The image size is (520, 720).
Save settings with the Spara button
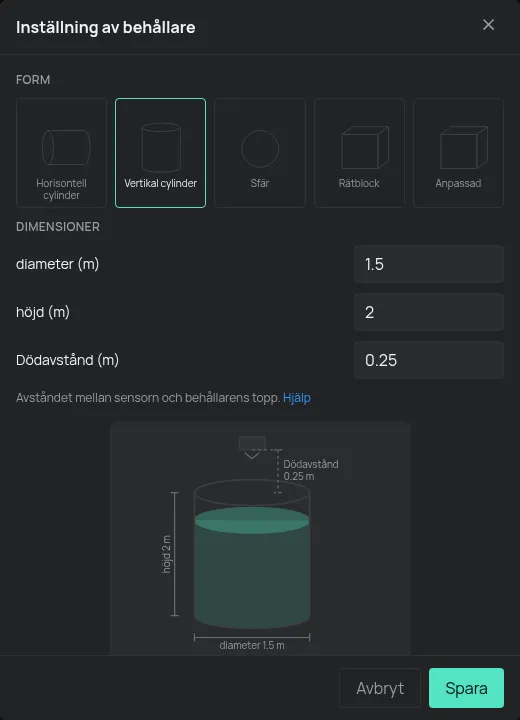click(466, 688)
